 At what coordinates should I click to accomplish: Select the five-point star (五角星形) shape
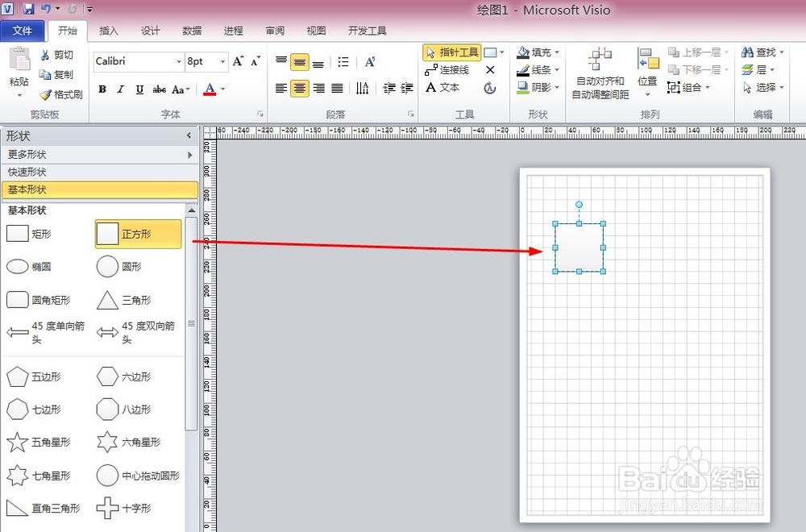[x=39, y=442]
